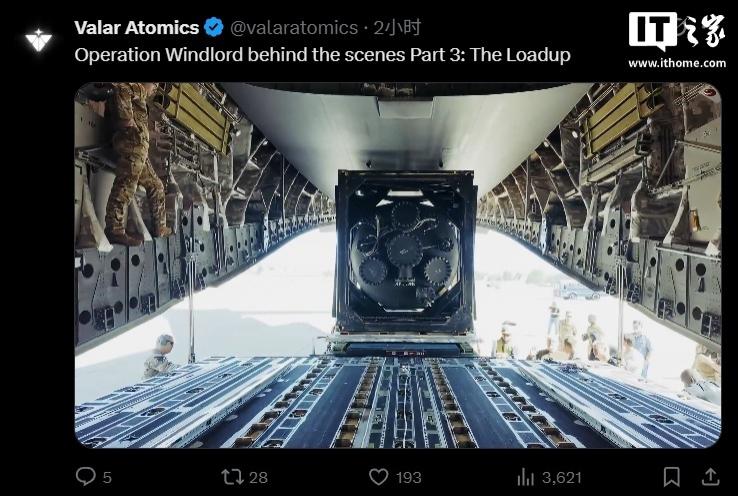
Task: Click the www.ithome.com watermark text
Action: [677, 63]
